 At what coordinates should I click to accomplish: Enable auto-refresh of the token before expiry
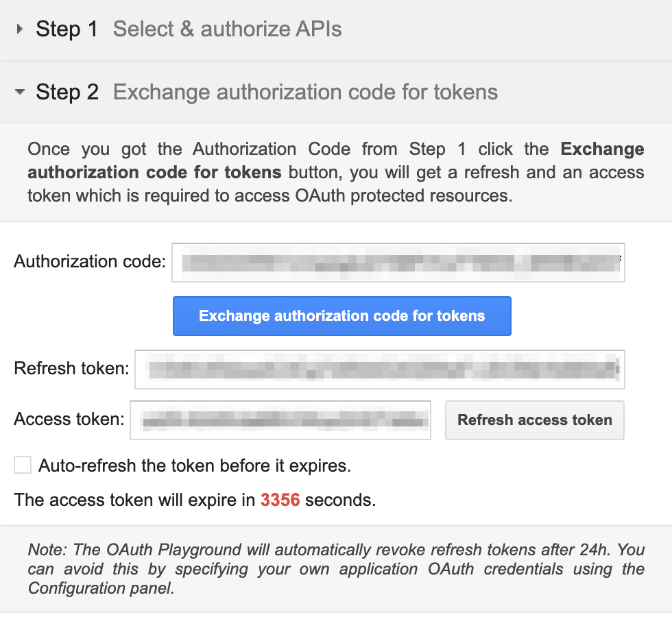point(22,465)
